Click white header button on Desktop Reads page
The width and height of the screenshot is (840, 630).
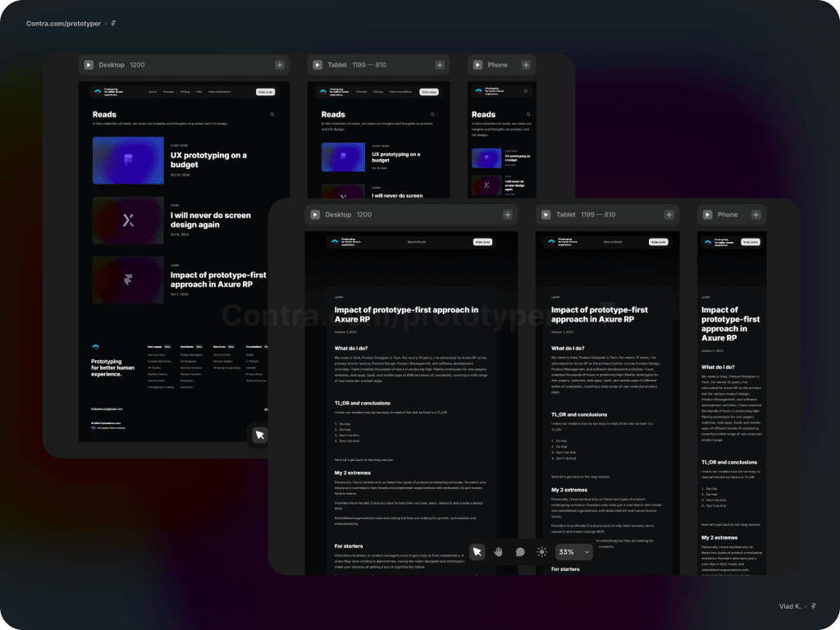265,92
